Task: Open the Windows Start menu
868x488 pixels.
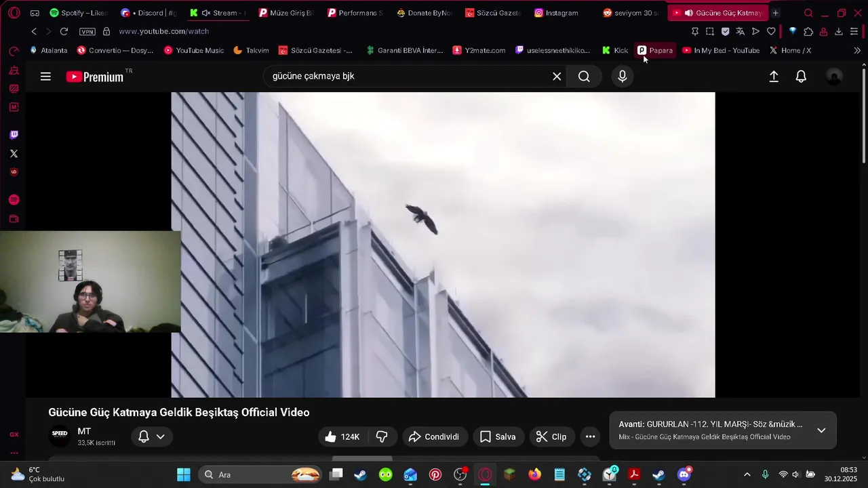Action: pos(184,474)
